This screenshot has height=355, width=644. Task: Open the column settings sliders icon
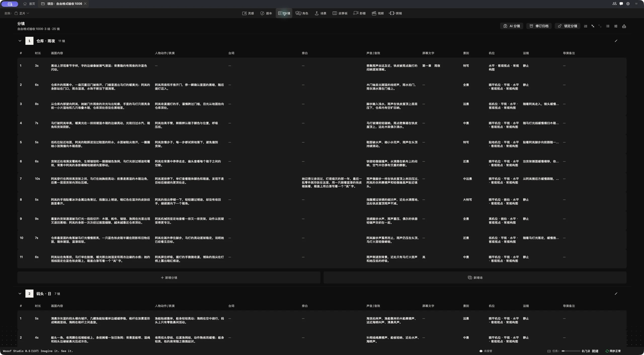pos(616,26)
